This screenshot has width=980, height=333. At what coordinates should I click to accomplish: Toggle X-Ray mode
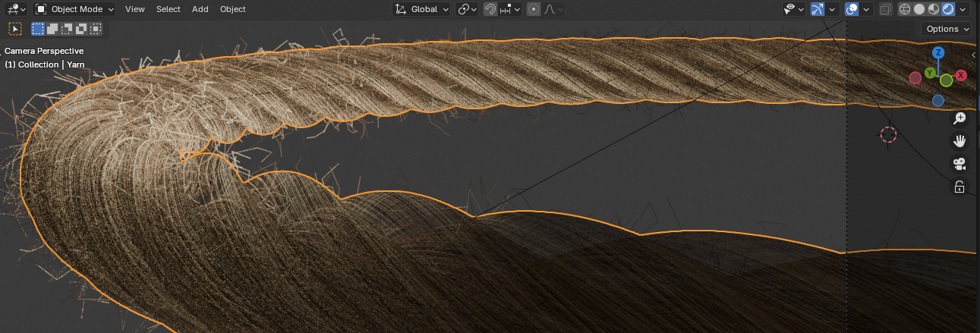pyautogui.click(x=885, y=9)
